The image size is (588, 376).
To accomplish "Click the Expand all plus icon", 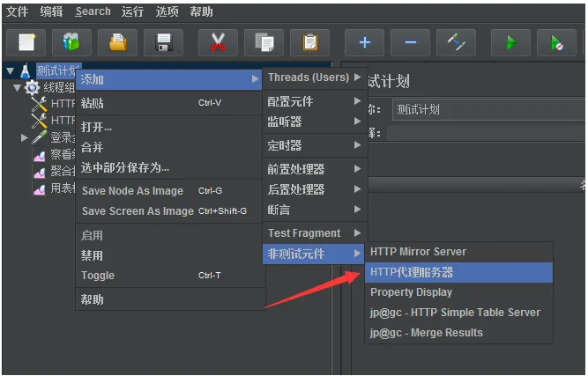I will point(364,42).
